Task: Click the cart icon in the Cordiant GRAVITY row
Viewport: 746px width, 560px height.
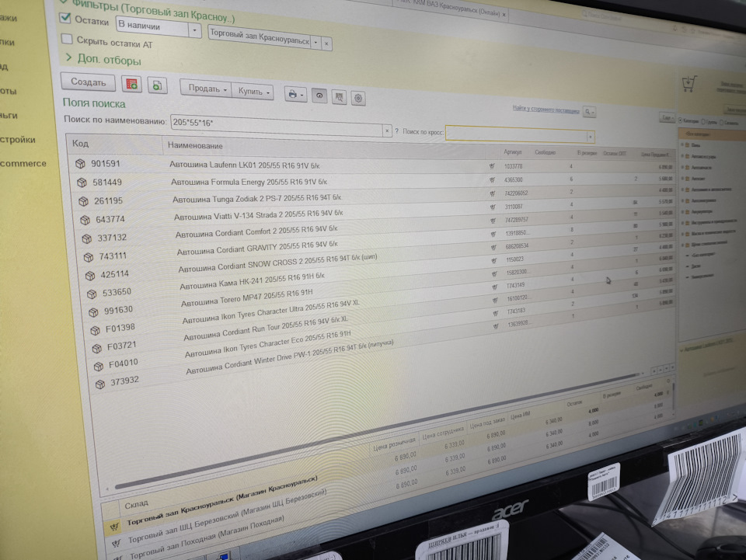Action: 493,234
